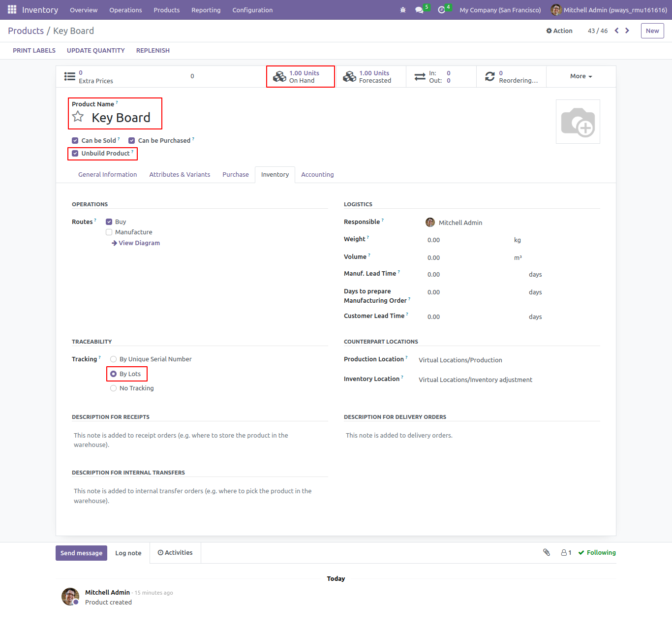Viewport: 672px width, 636px height.
Task: Click the debug bug icon
Action: (403, 10)
